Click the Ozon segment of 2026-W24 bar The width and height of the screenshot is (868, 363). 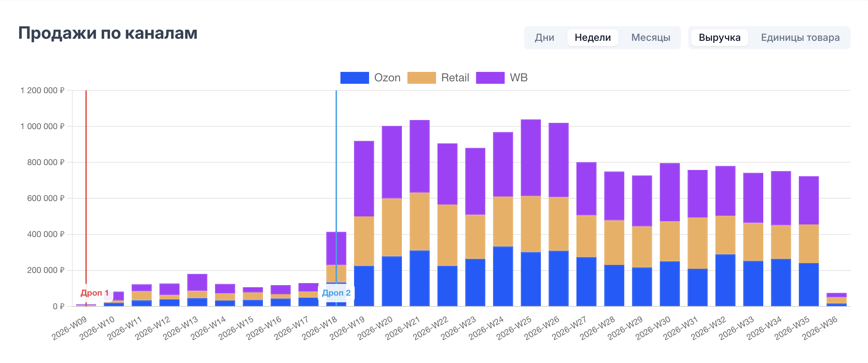(503, 276)
